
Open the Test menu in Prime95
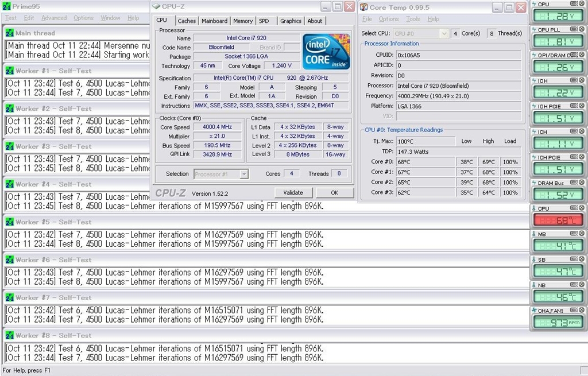[10, 18]
